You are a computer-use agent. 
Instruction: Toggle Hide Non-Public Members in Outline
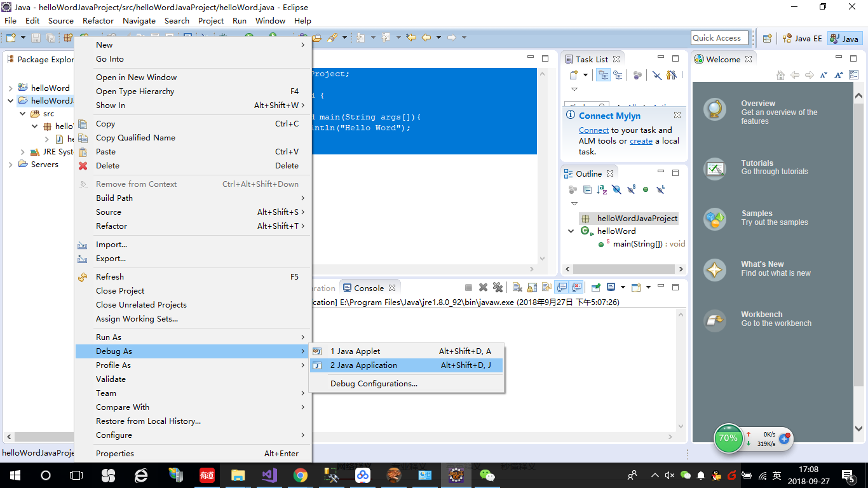click(x=646, y=189)
